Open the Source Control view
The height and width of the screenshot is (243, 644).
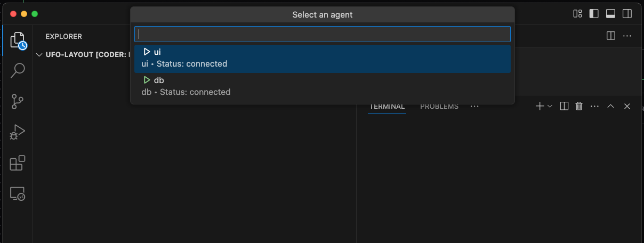(x=18, y=101)
